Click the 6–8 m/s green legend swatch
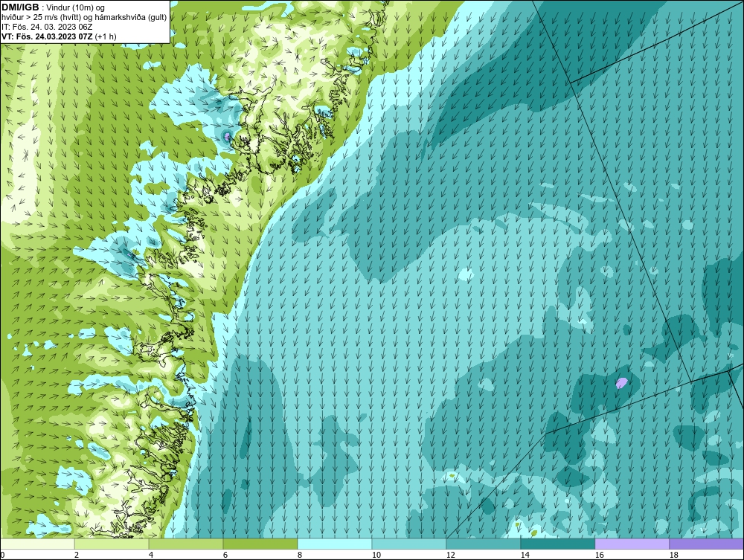 pos(260,544)
